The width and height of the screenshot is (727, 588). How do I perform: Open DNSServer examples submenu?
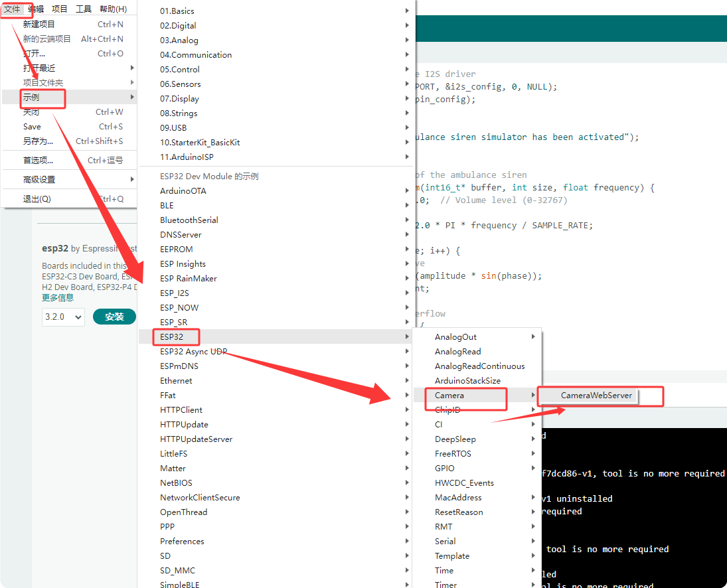click(277, 234)
